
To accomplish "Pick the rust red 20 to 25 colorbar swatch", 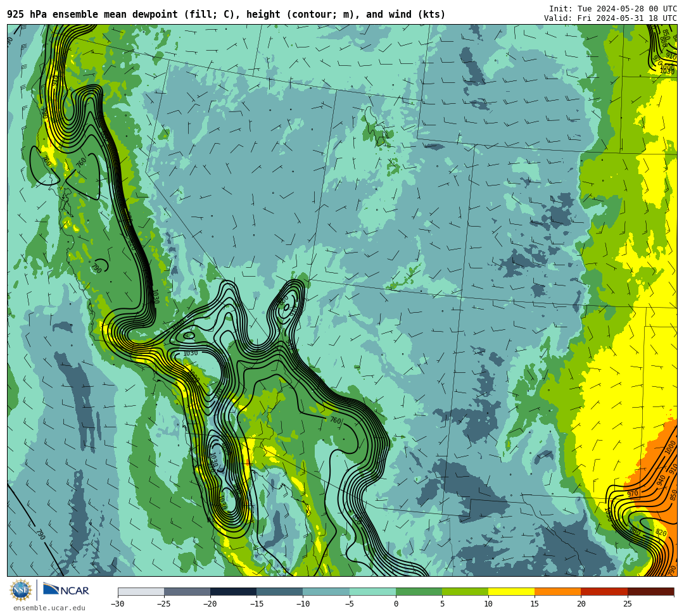I will coord(604,591).
